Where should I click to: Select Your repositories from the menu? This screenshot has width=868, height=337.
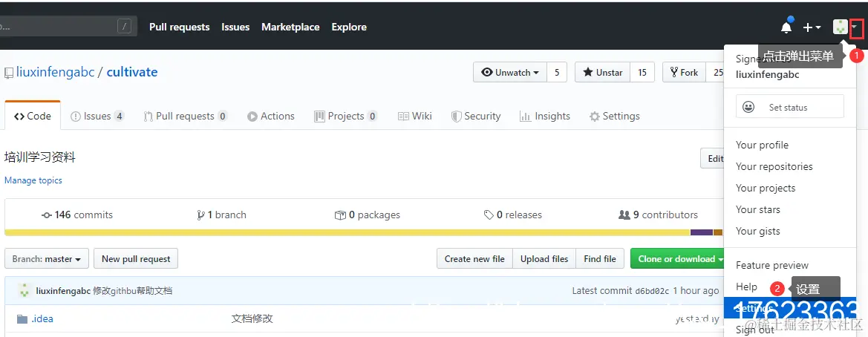[x=774, y=167]
